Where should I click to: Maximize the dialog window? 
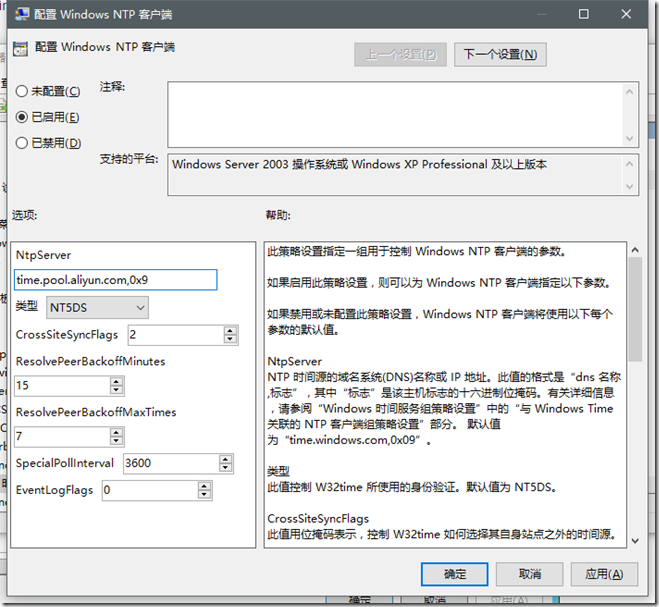coord(583,14)
